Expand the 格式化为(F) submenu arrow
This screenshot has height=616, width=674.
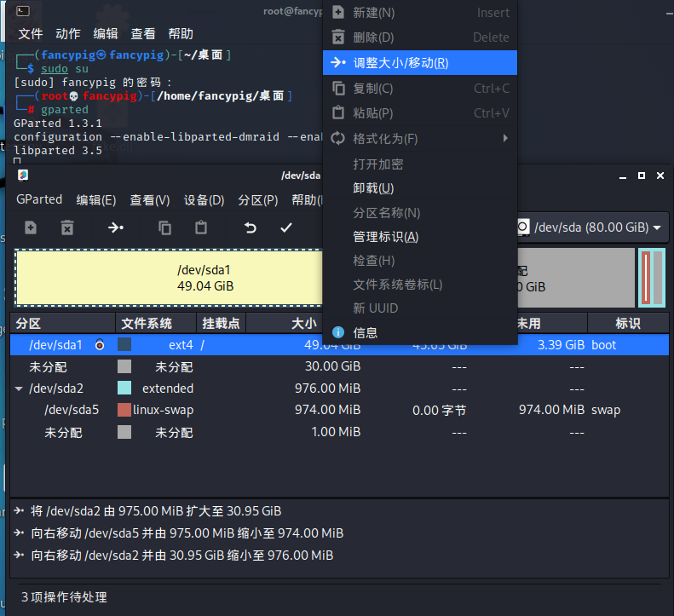(x=505, y=138)
